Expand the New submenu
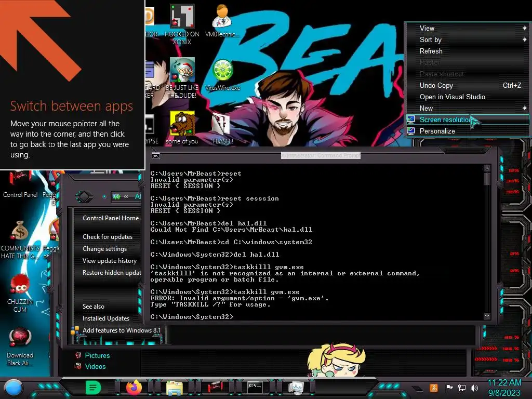The height and width of the screenshot is (399, 532). pos(468,108)
